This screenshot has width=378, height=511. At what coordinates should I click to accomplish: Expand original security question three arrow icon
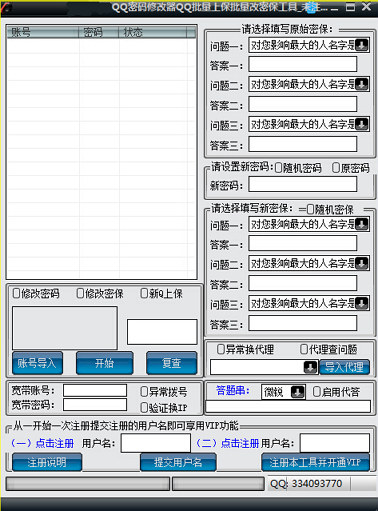pyautogui.click(x=362, y=124)
